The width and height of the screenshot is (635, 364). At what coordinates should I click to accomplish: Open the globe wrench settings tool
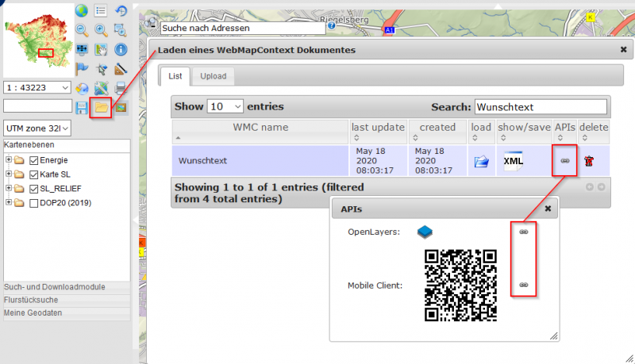coord(101,88)
